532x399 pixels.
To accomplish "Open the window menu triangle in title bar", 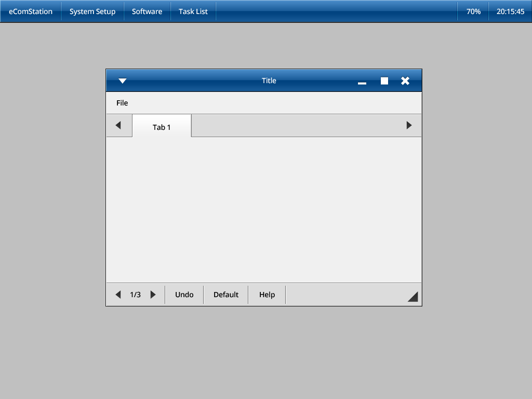I will click(123, 81).
